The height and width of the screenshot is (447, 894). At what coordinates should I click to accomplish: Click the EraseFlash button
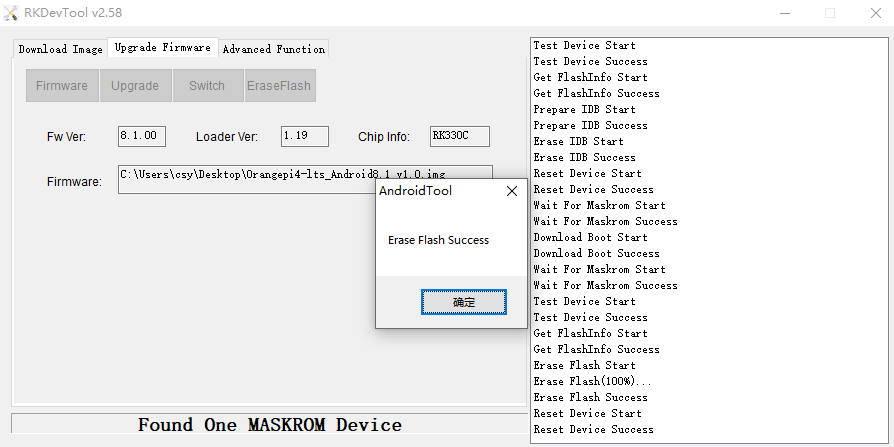coord(279,86)
